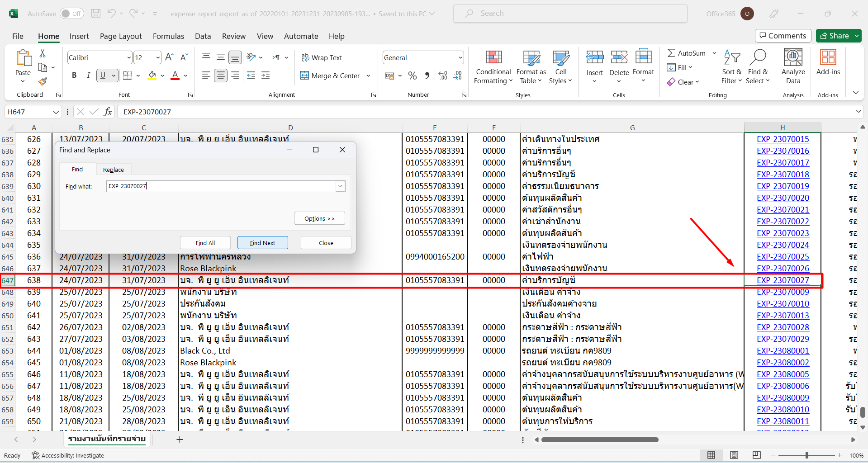
Task: Open the Find what history dropdown
Action: tap(340, 186)
